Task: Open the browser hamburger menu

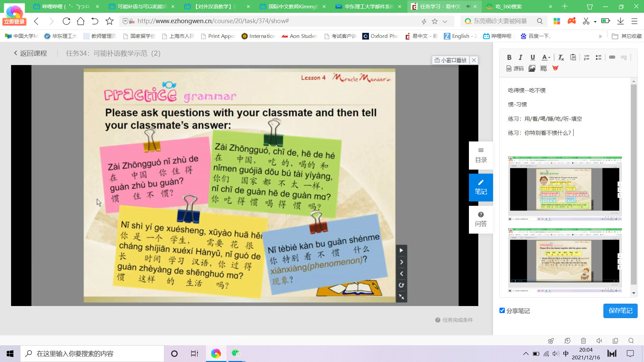Action: click(x=634, y=21)
